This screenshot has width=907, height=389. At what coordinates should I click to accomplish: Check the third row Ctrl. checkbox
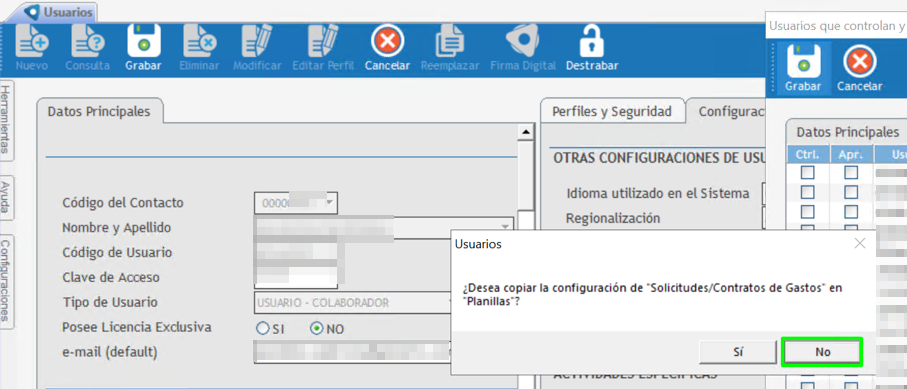coord(807,211)
